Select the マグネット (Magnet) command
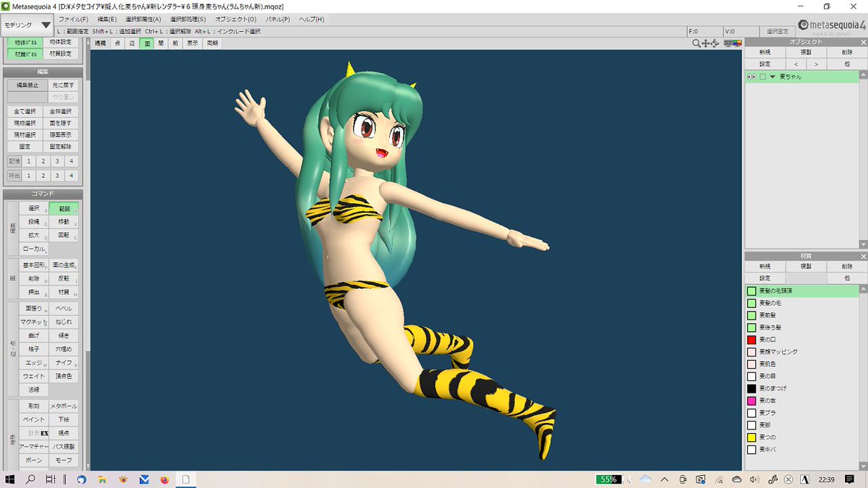868x488 pixels. [x=34, y=322]
